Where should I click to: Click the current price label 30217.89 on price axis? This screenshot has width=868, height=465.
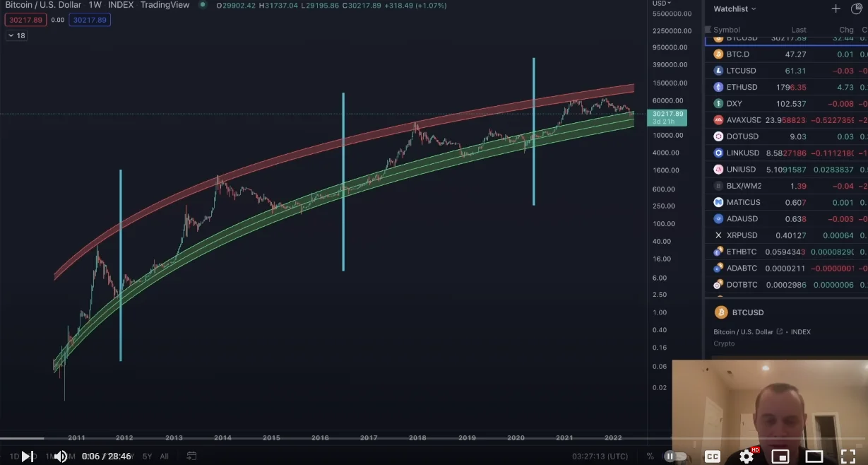coord(667,117)
